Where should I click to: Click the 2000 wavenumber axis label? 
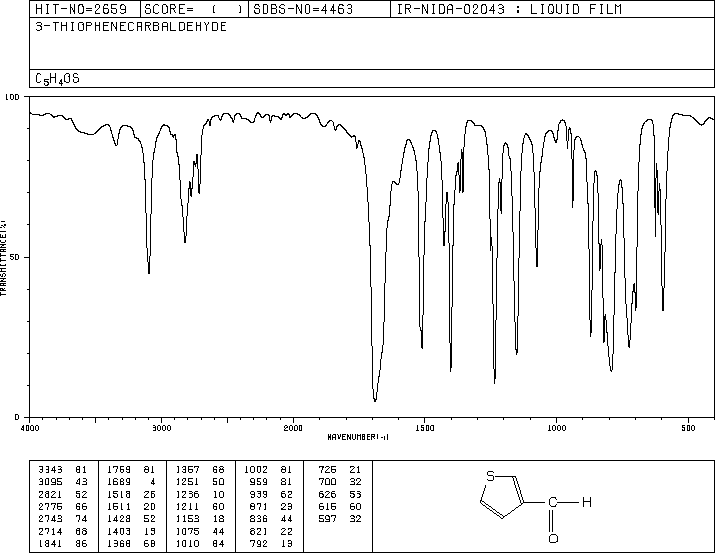[x=293, y=428]
